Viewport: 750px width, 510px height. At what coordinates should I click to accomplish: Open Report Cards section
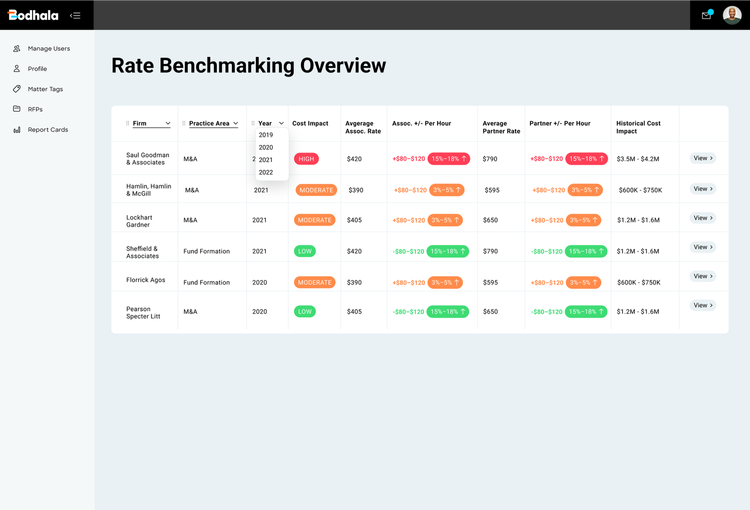(x=47, y=130)
